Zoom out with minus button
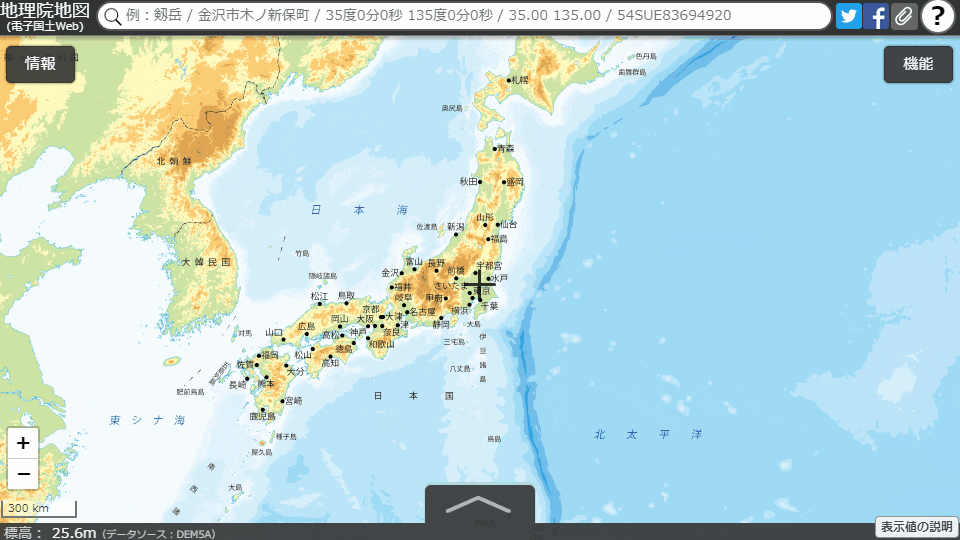This screenshot has width=960, height=540. tap(23, 474)
